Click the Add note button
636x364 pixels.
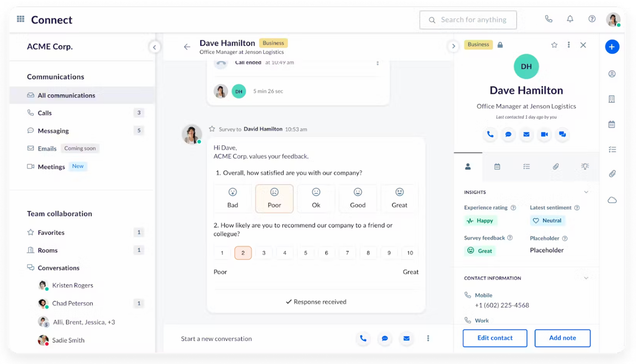(562, 338)
